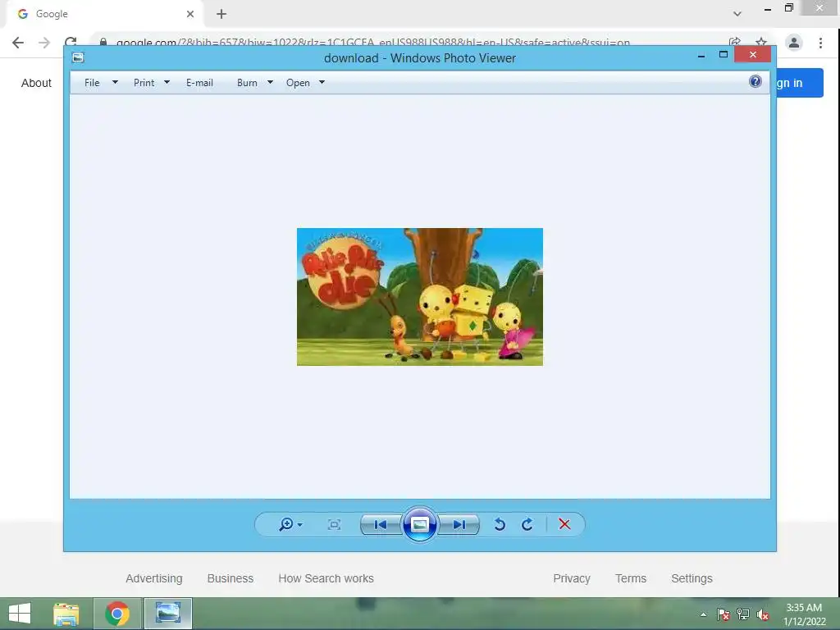Click the Sign in button on Google

pyautogui.click(x=800, y=83)
